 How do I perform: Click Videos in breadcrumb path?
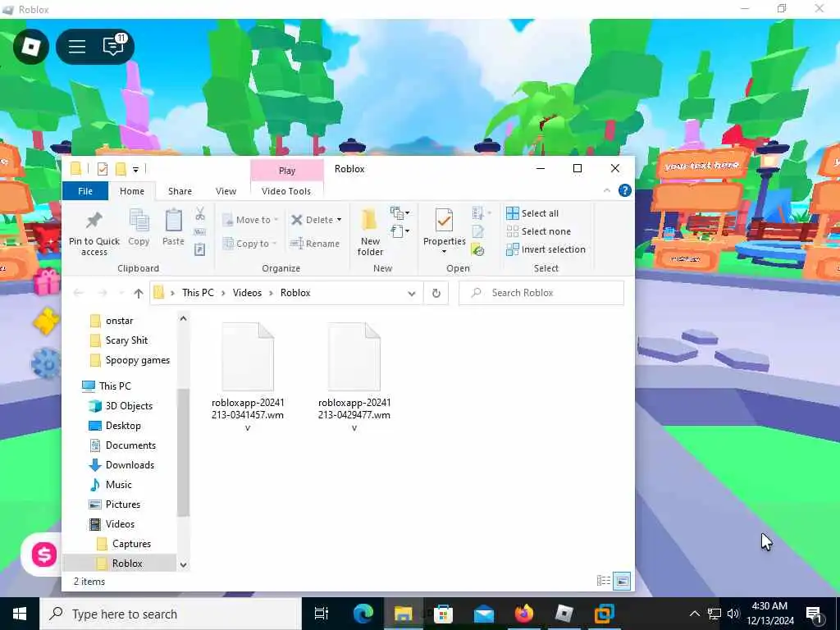pyautogui.click(x=247, y=293)
